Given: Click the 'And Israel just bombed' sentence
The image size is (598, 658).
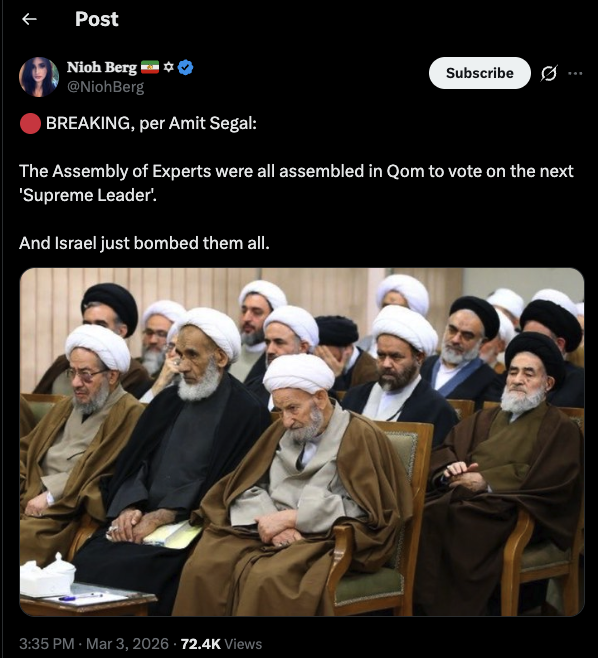Looking at the screenshot, I should point(144,243).
